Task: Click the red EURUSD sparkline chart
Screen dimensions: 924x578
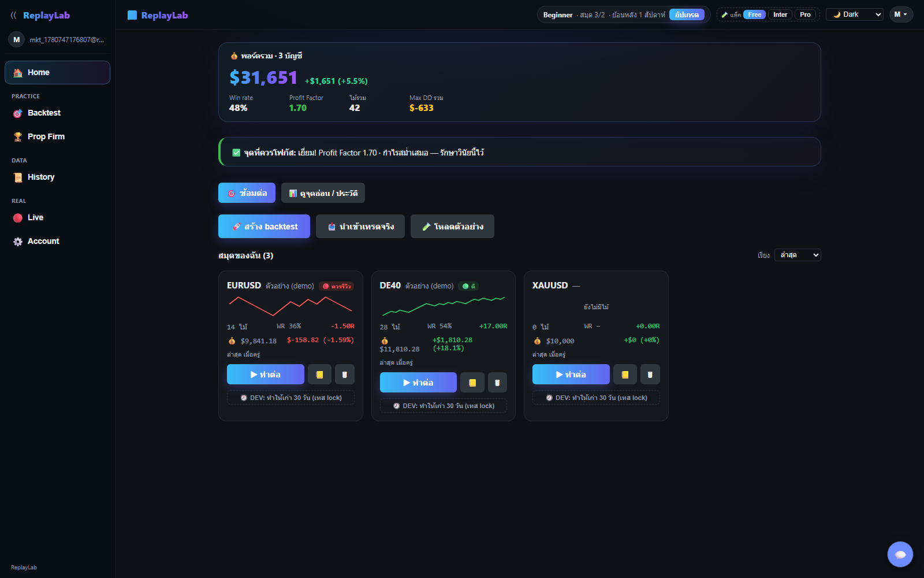Action: click(290, 306)
